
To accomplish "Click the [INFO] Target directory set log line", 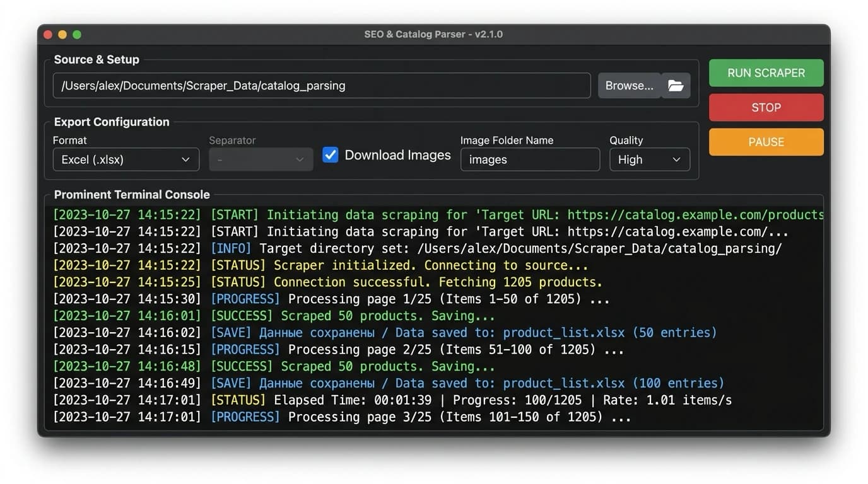I will 417,248.
